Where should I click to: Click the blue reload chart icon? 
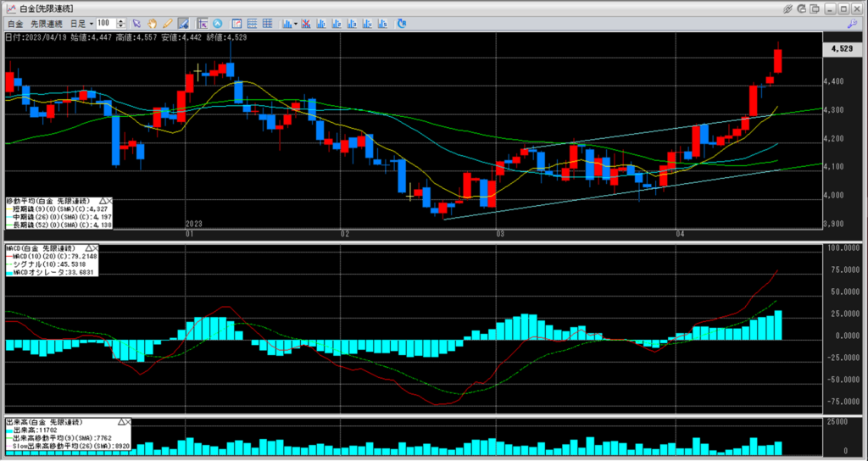tap(402, 24)
